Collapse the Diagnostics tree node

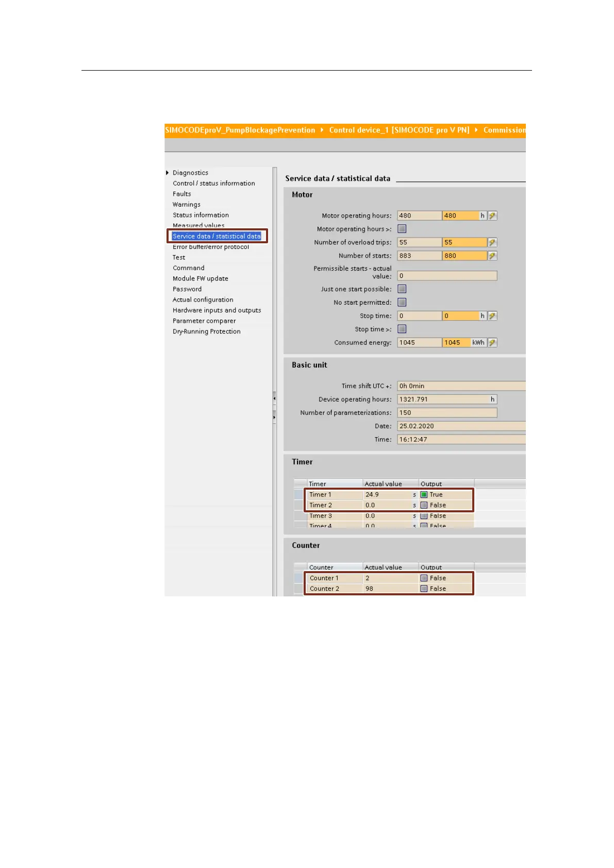(168, 173)
